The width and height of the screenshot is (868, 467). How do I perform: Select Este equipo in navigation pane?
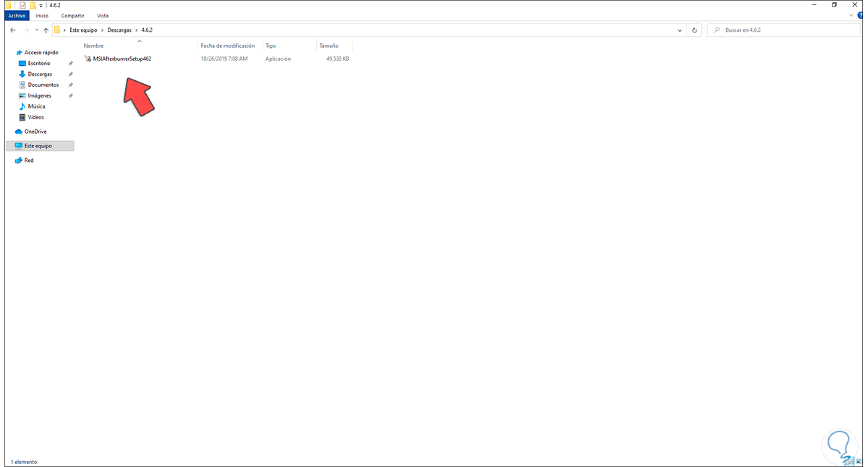point(40,146)
